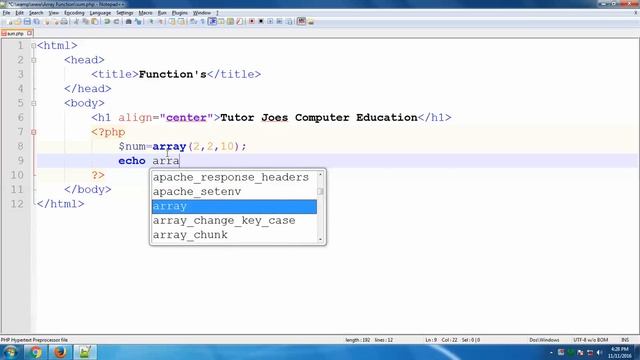Click the INS indicator in status bar
Screen dimensions: 640x360
625,340
